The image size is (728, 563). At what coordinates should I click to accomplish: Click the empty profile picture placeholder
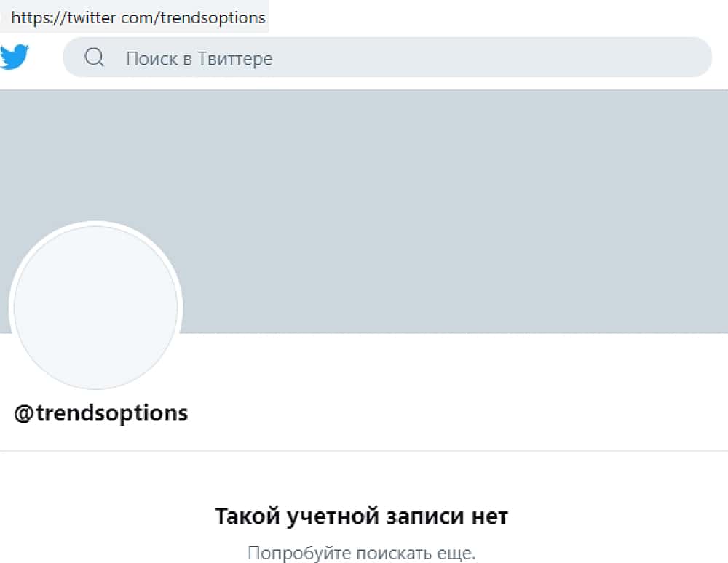click(x=95, y=308)
